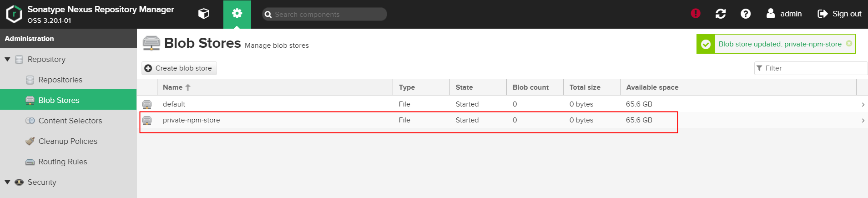Open Routing Rules in the sidebar
This screenshot has height=198, width=868.
coord(63,162)
